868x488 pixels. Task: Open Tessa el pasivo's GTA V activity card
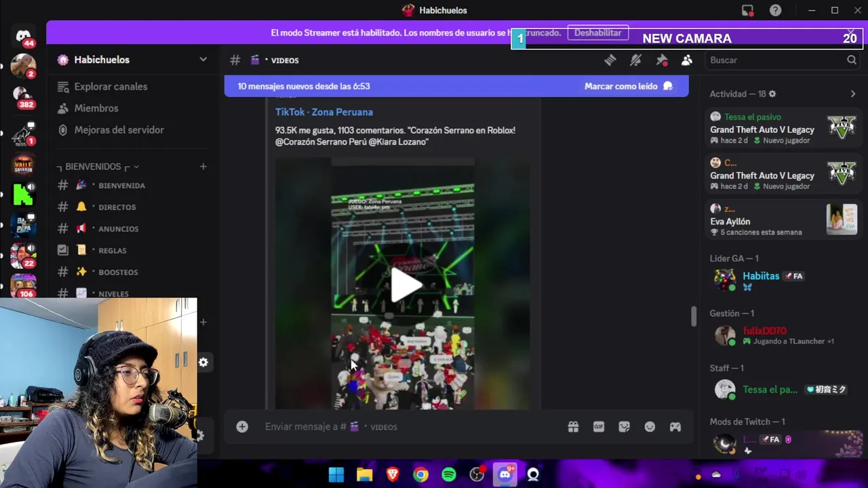[783, 129]
